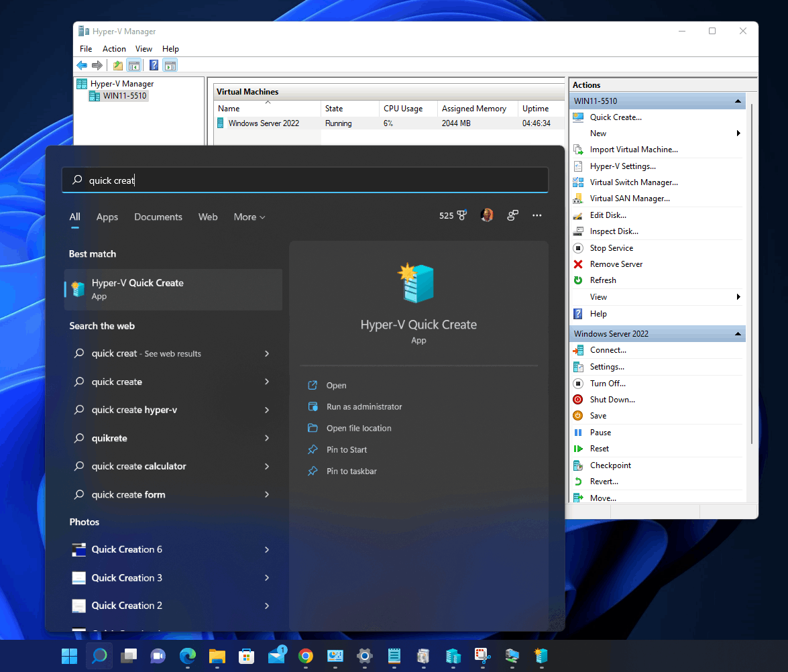Click Stop Service action
Viewport: 788px width, 672px height.
pos(612,247)
